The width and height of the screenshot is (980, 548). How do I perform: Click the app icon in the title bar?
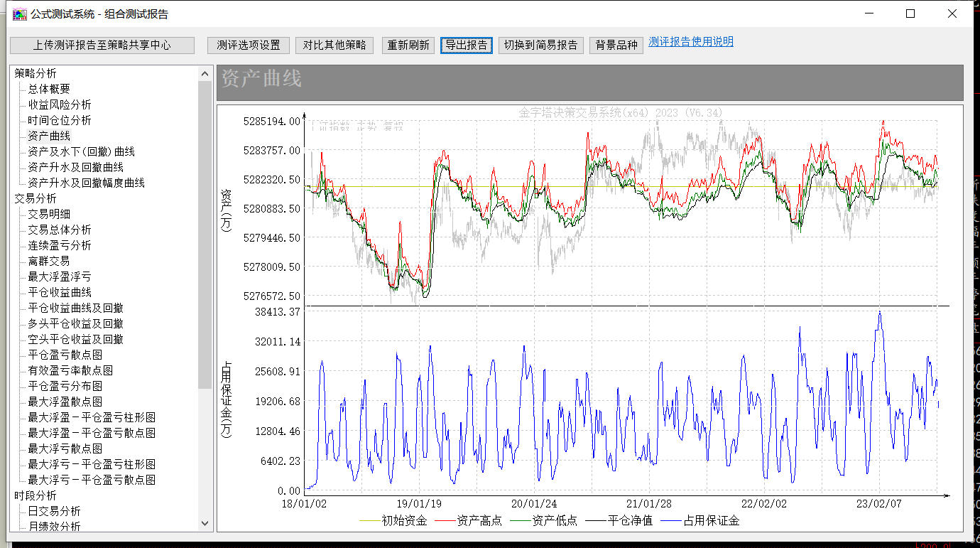21,14
